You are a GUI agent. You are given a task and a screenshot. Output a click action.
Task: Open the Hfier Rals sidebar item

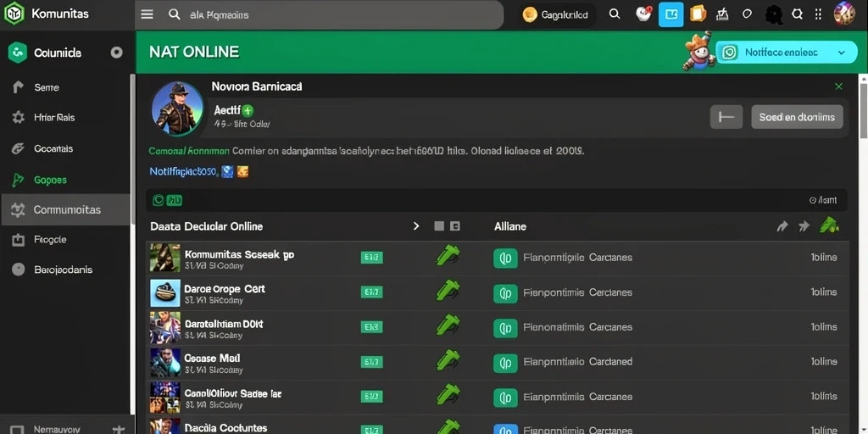click(53, 117)
